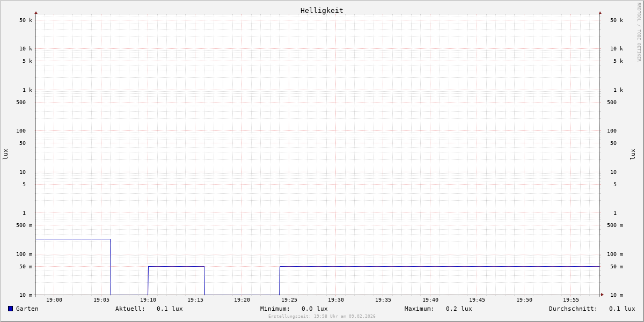This screenshot has width=644, height=322.
Task: Click the 19:55 time axis label
Action: coord(571,300)
